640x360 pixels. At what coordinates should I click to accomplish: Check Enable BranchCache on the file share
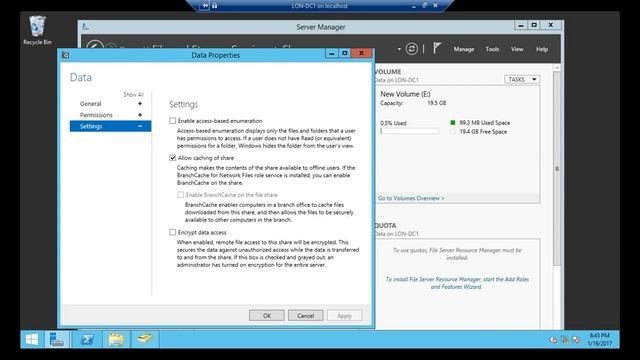(x=180, y=195)
